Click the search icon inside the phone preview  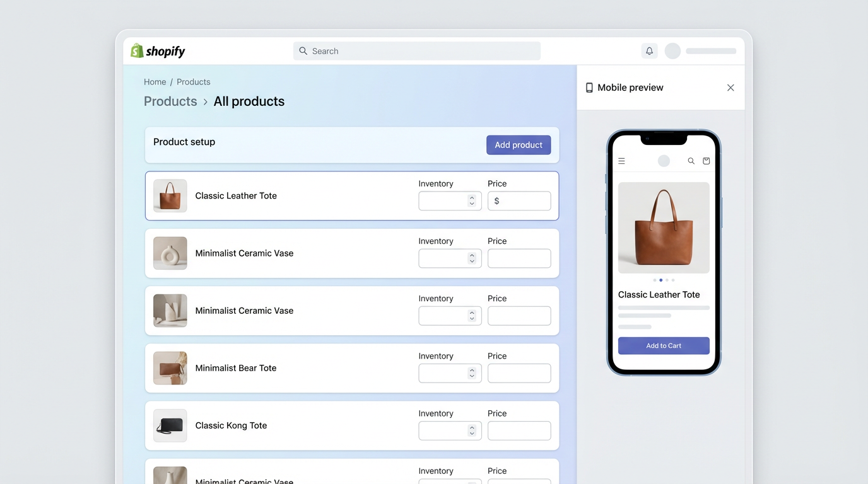pos(691,161)
